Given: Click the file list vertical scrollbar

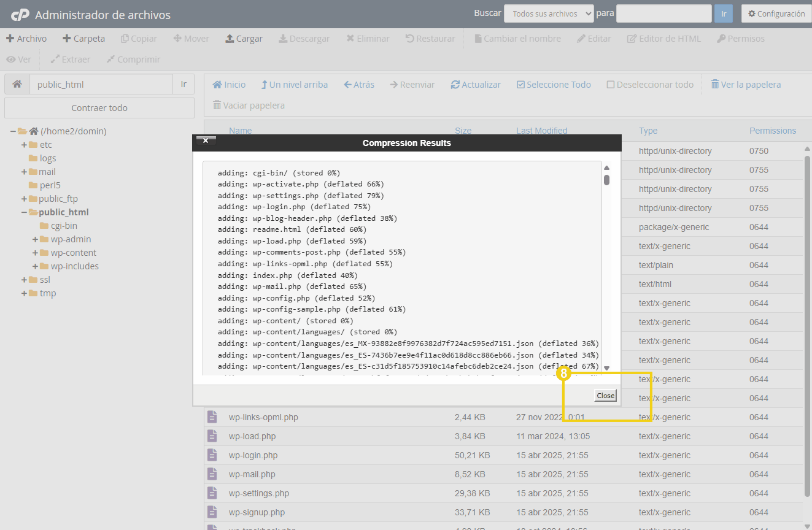Looking at the screenshot, I should (807, 325).
